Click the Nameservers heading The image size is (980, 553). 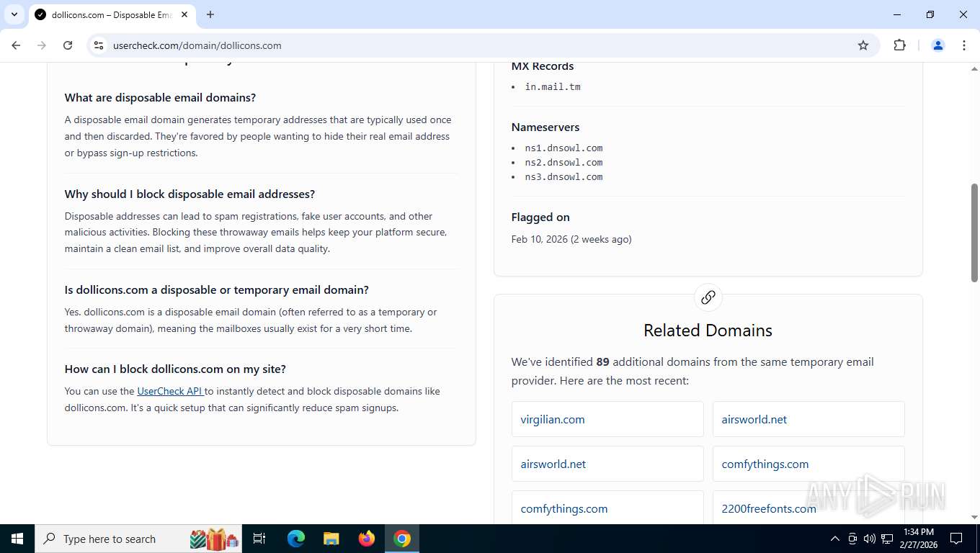pos(545,127)
